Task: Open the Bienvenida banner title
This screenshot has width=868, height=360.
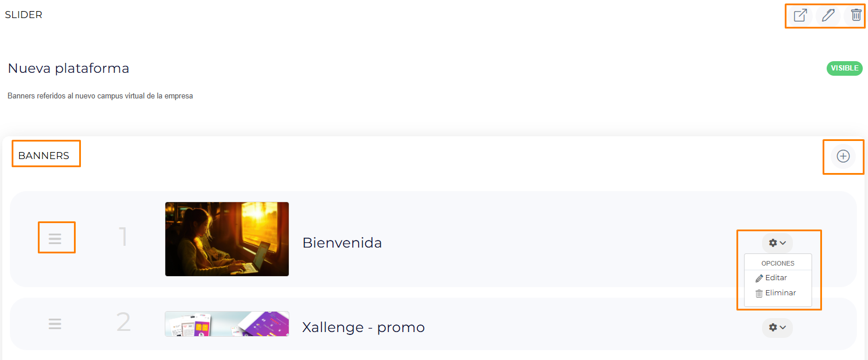Action: pos(342,243)
